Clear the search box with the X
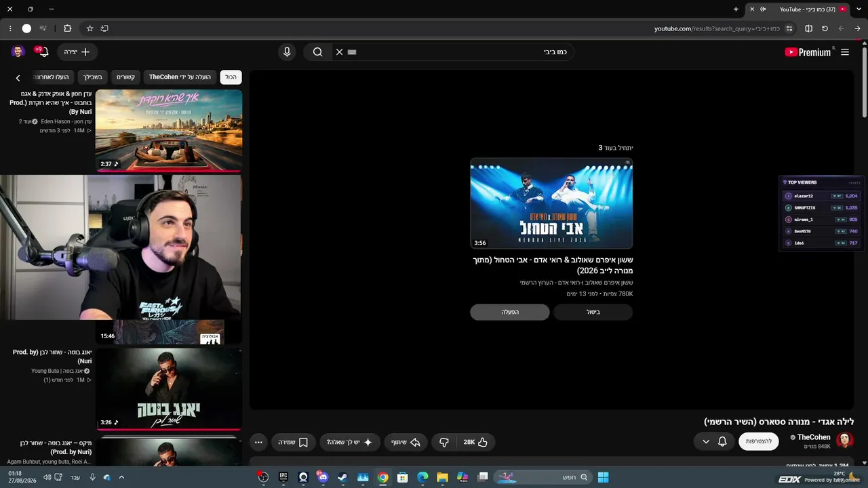Viewport: 868px width, 488px height. 340,52
